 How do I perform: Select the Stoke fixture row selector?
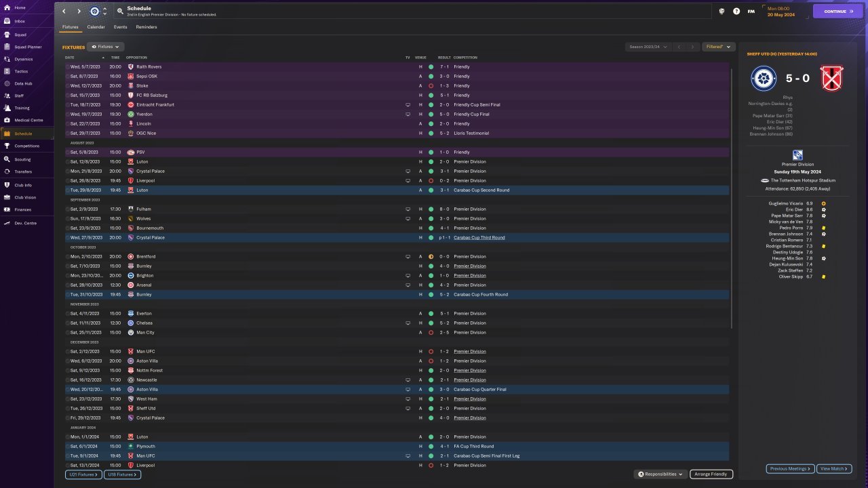tap(67, 86)
